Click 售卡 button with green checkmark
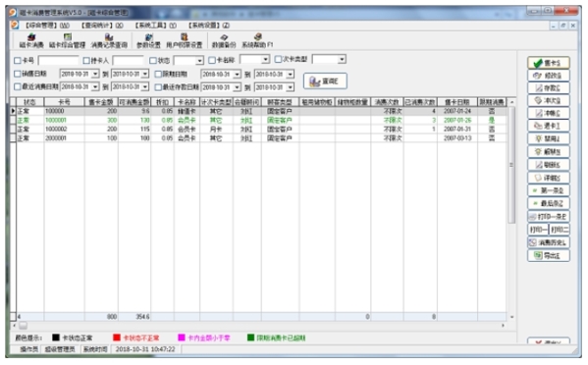 coord(549,63)
